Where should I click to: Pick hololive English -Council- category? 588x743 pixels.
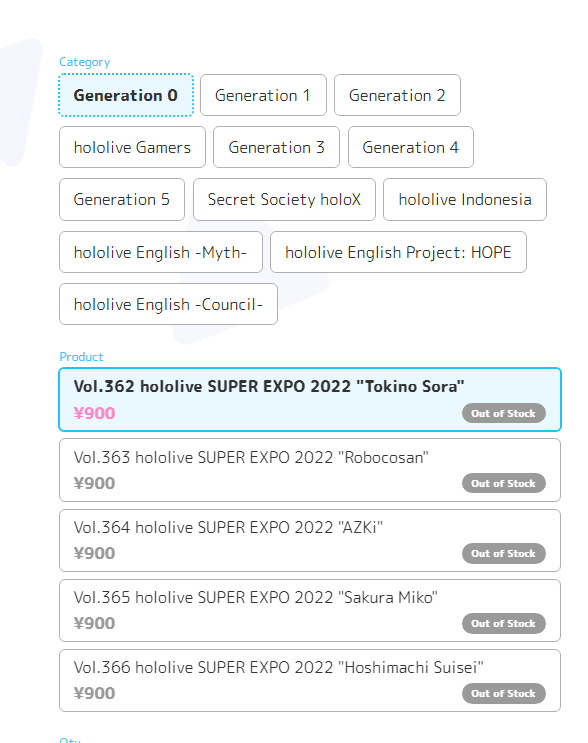coord(168,304)
